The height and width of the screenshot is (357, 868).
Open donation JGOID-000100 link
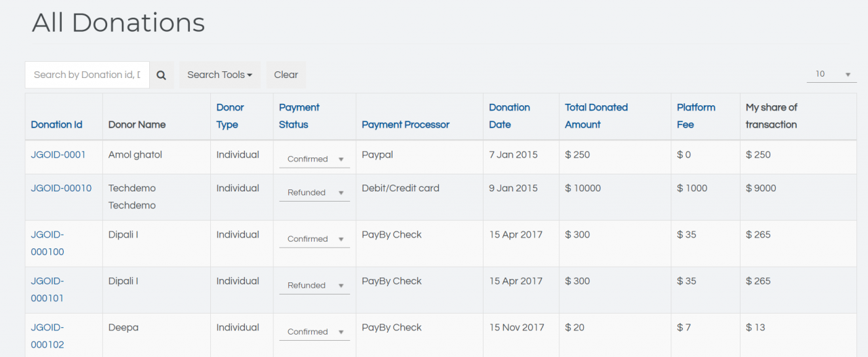47,243
